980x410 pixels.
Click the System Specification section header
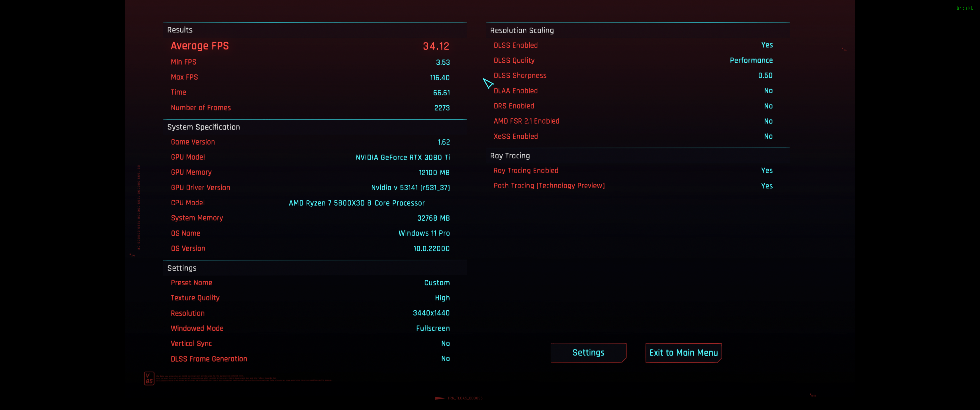[203, 127]
